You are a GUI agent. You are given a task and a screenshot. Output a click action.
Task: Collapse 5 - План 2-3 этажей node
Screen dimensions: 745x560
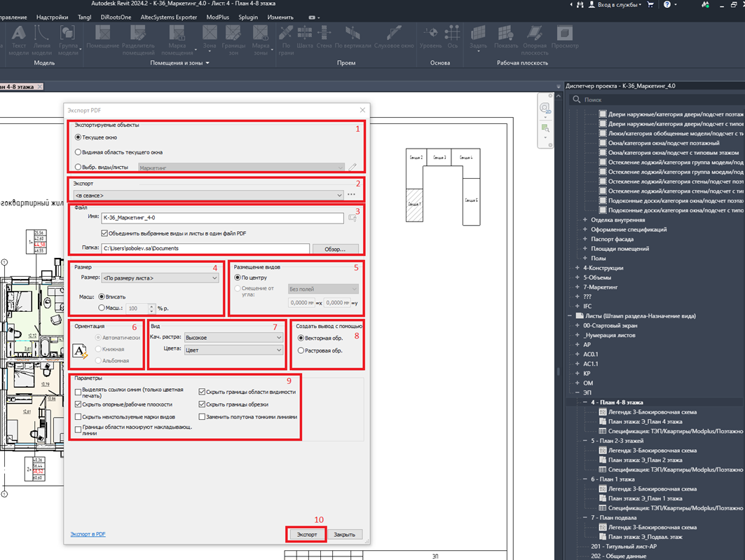click(585, 441)
